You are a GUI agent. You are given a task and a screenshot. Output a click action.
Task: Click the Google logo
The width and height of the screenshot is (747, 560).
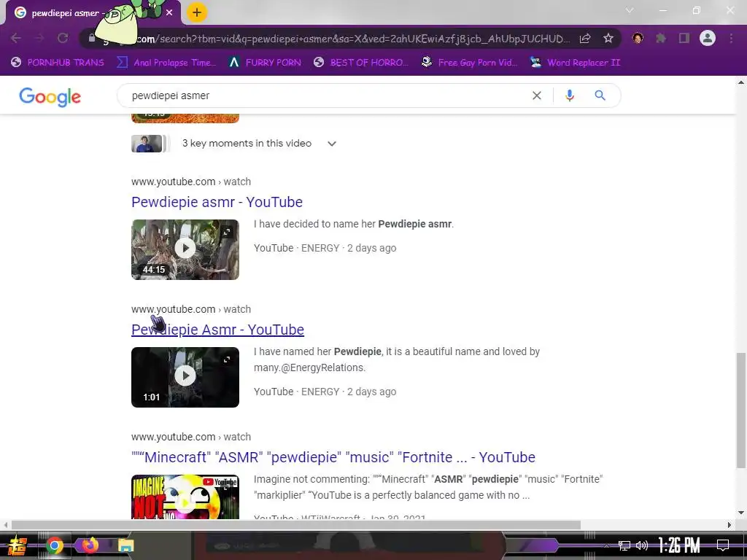tap(50, 97)
